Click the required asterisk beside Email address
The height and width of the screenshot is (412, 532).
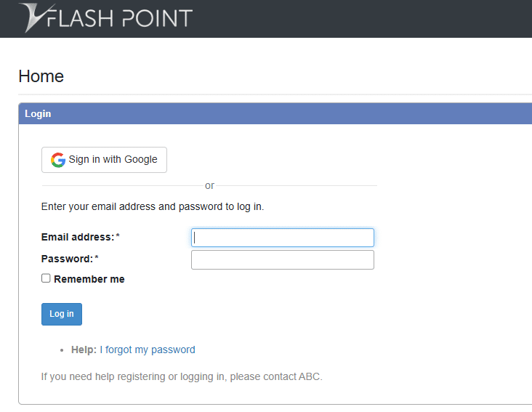[118, 237]
